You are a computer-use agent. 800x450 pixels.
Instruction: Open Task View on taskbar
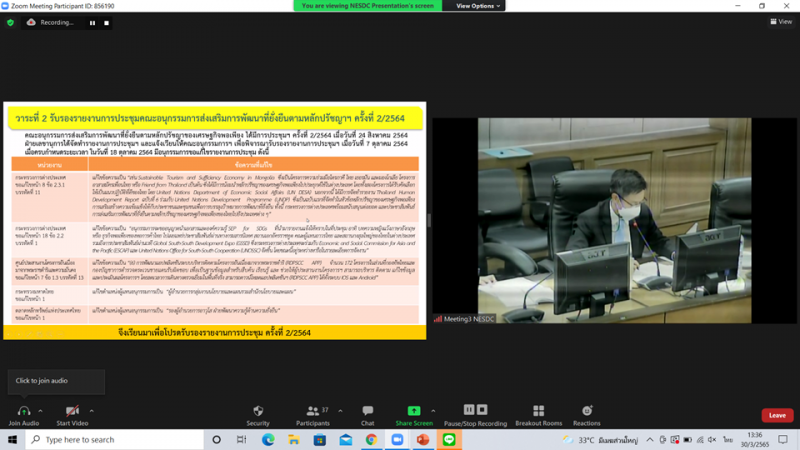(242, 439)
